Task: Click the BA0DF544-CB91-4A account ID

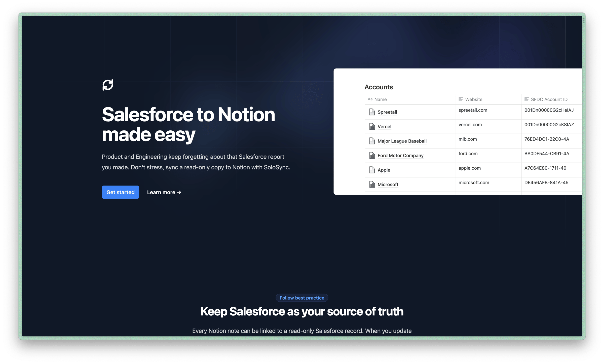Action: [547, 154]
